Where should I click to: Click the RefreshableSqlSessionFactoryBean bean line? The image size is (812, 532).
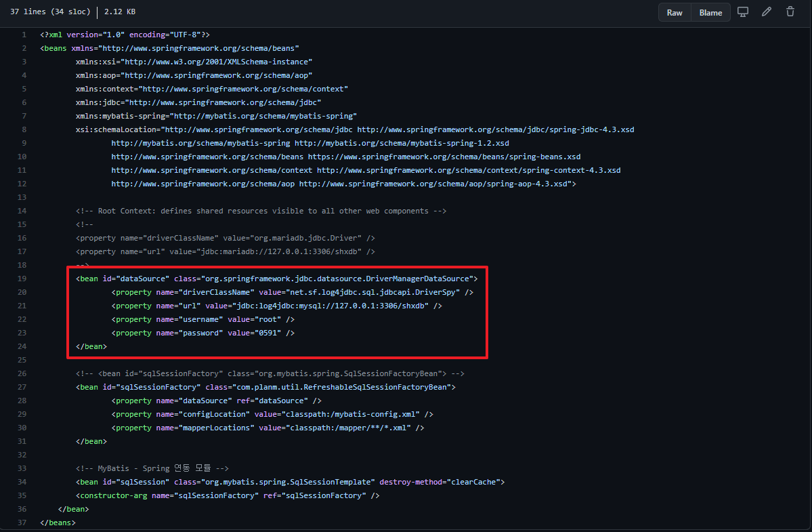pyautogui.click(x=265, y=387)
